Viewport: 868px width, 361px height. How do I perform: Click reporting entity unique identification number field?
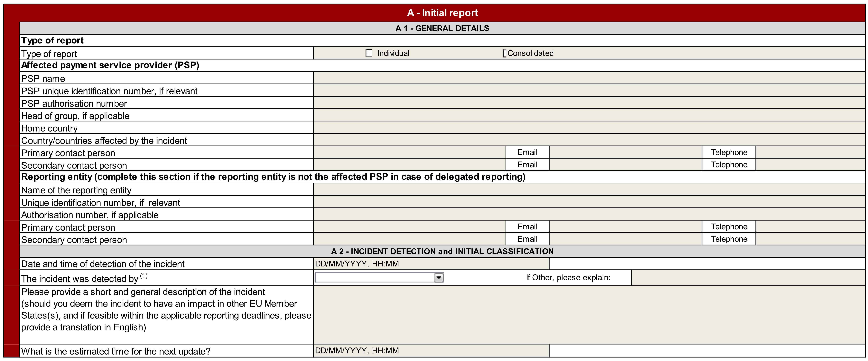click(589, 202)
